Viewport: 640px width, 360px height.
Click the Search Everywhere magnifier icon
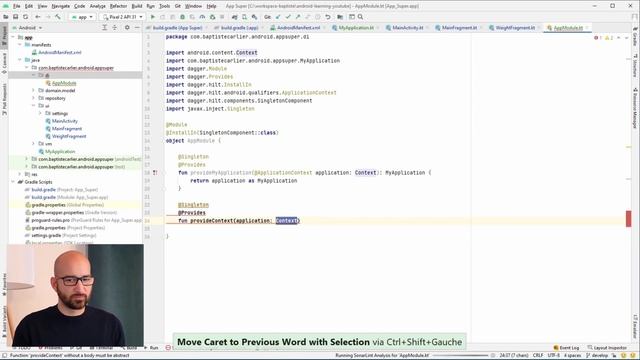point(360,17)
